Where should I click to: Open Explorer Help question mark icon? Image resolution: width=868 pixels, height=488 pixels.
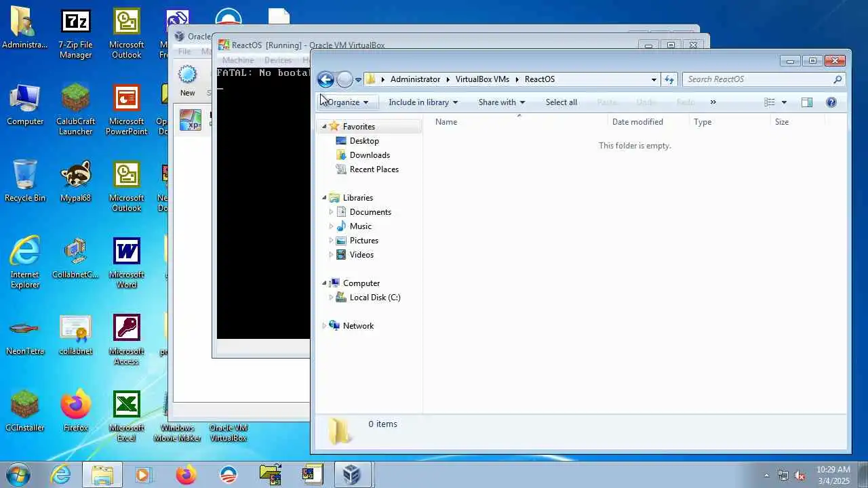[x=831, y=102]
